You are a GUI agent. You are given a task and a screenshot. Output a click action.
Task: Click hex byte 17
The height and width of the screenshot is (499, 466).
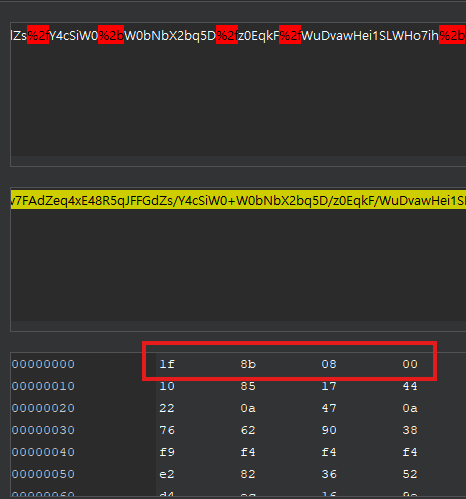(x=329, y=386)
